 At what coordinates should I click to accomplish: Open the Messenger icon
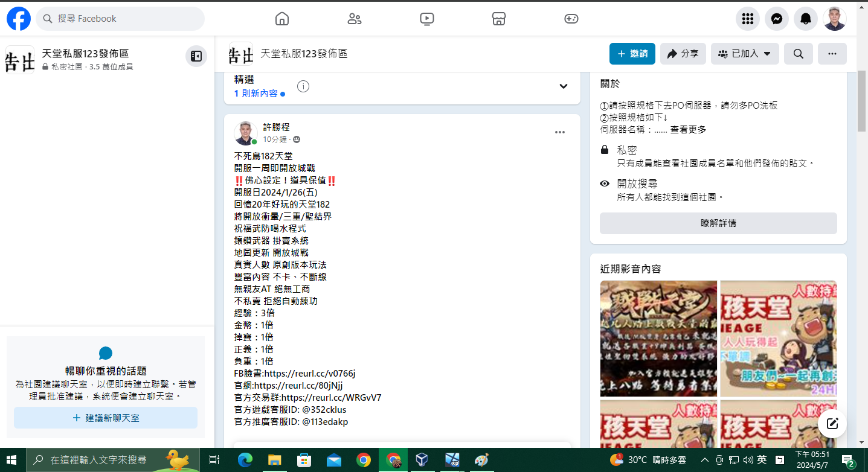pos(777,19)
